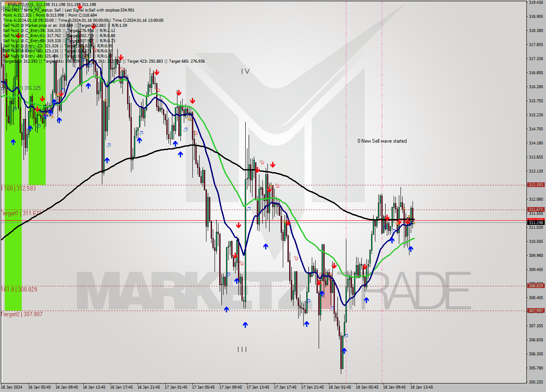Select the red 311.671 price tag on the axis
The height and width of the screenshot is (392, 546).
pyautogui.click(x=535, y=210)
